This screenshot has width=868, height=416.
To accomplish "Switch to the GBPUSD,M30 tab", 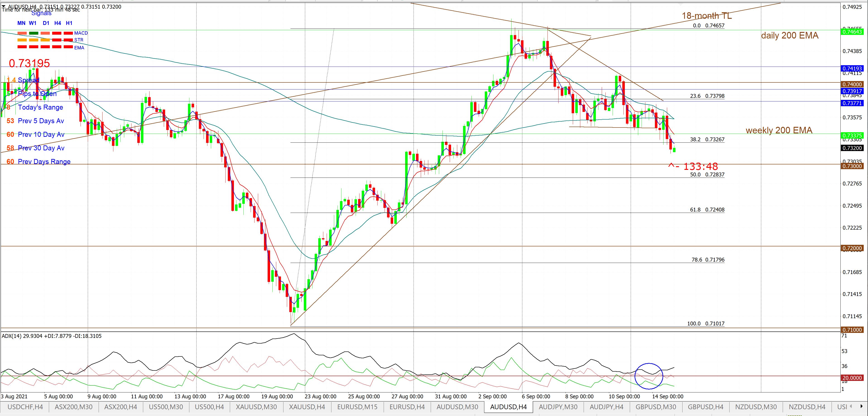I will pyautogui.click(x=656, y=407).
